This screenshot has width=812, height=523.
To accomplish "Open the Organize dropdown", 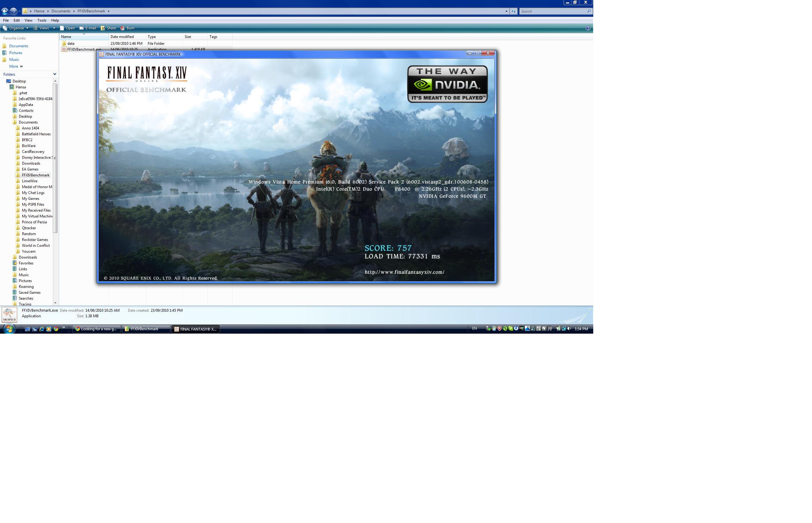I will pyautogui.click(x=16, y=28).
